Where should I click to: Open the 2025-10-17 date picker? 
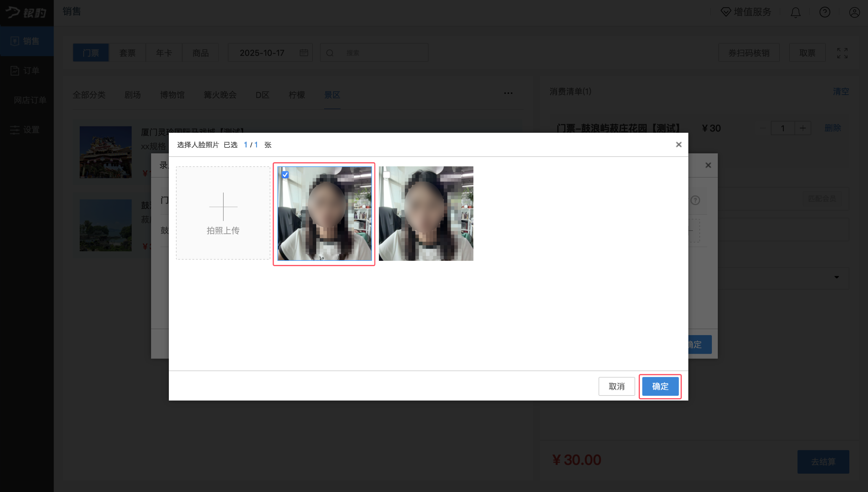262,53
